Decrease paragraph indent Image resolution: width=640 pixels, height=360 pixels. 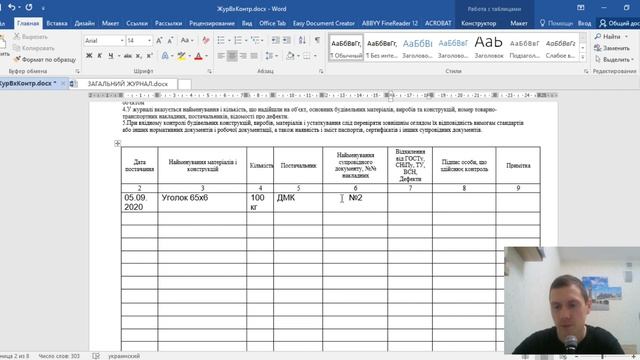[x=276, y=40]
